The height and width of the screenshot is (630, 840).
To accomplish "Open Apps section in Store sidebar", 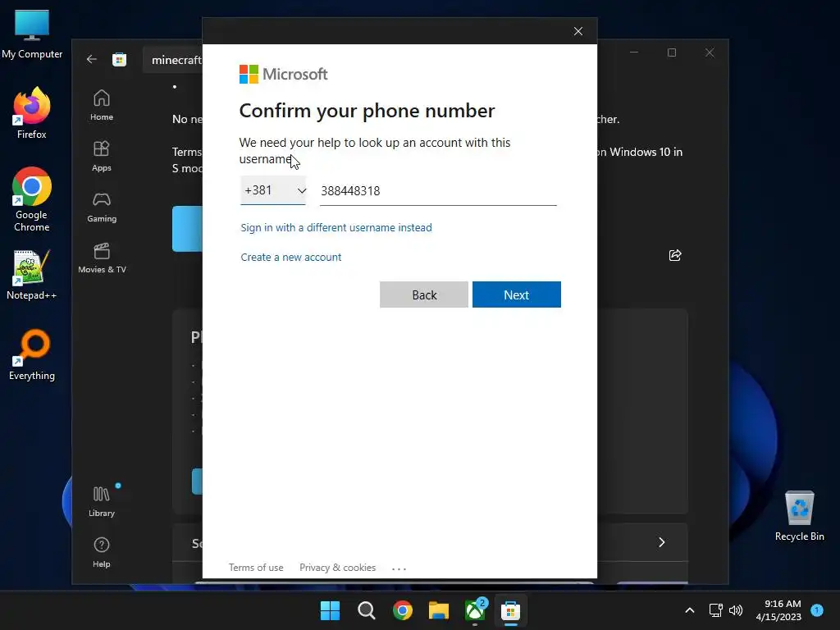I will [101, 157].
